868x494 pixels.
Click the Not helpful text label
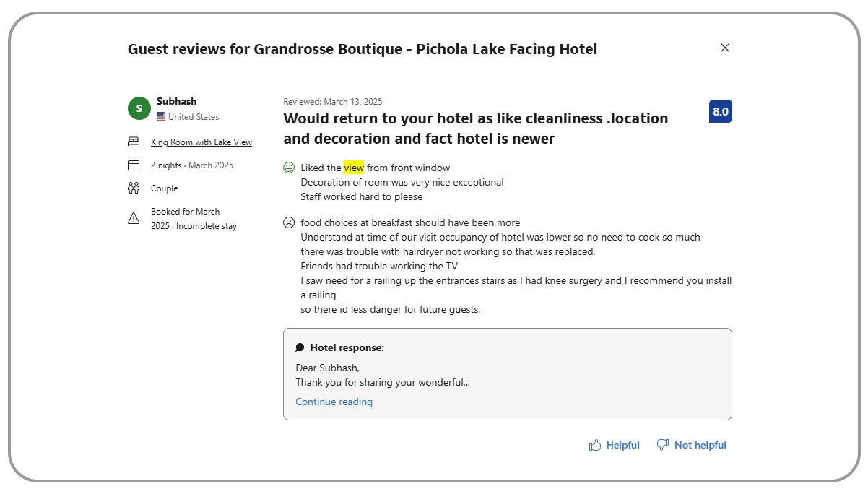pyautogui.click(x=699, y=445)
